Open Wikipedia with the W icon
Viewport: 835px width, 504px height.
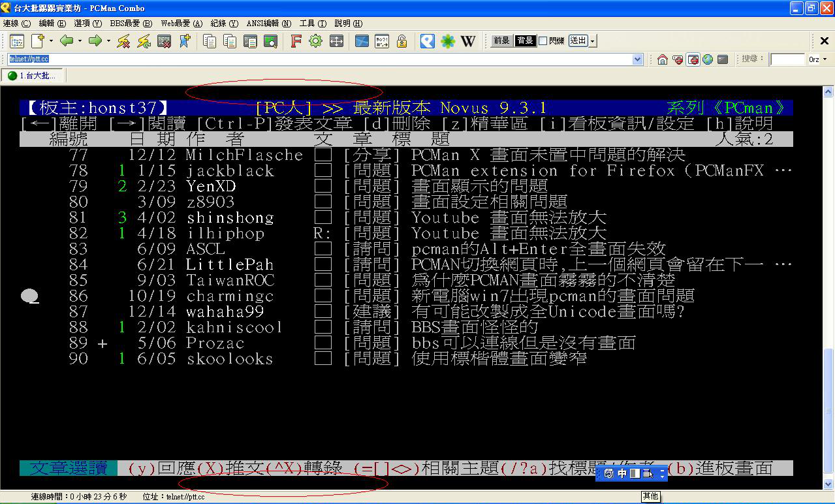(x=468, y=41)
